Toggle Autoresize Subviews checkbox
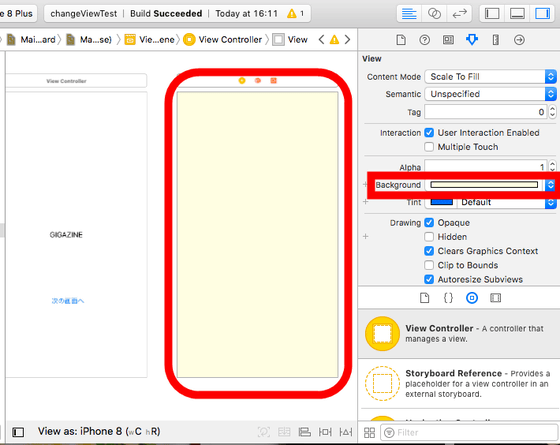This screenshot has height=445, width=560. pyautogui.click(x=429, y=279)
